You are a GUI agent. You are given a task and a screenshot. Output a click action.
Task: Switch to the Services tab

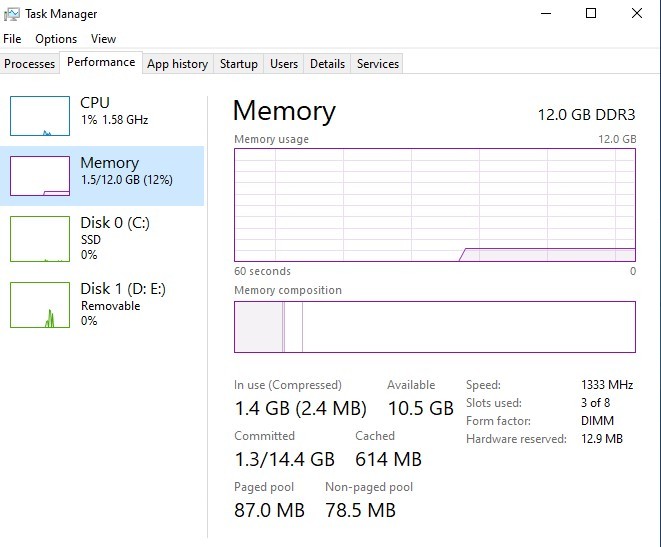coord(378,64)
